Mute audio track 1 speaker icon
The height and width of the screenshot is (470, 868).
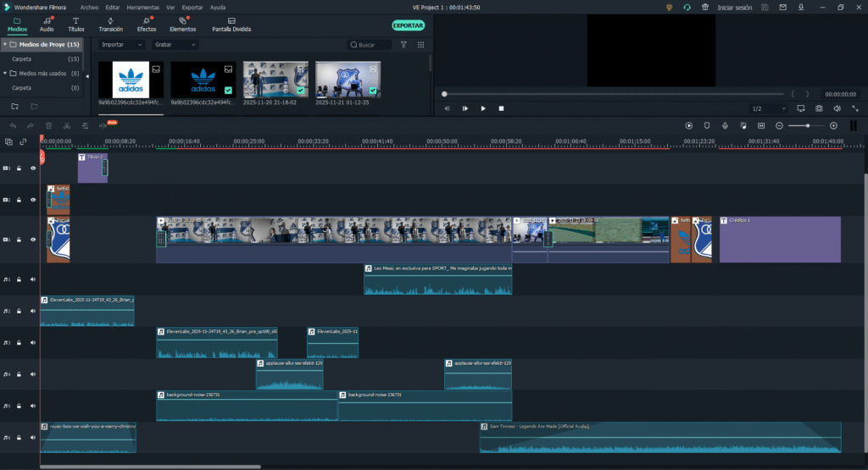[33, 279]
